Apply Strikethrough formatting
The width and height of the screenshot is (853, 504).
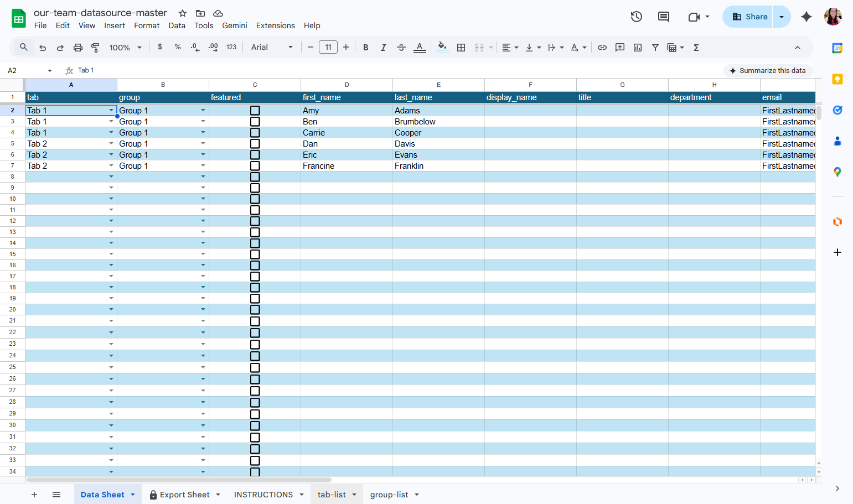pyautogui.click(x=401, y=48)
